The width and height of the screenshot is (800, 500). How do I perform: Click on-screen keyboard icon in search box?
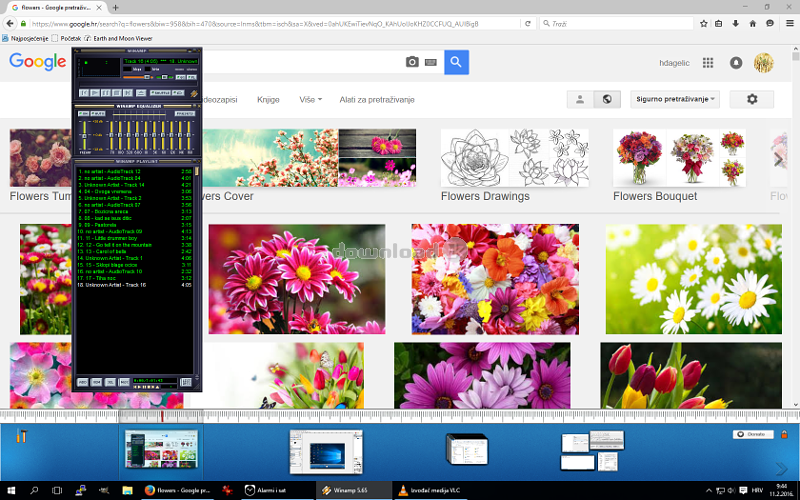[431, 62]
